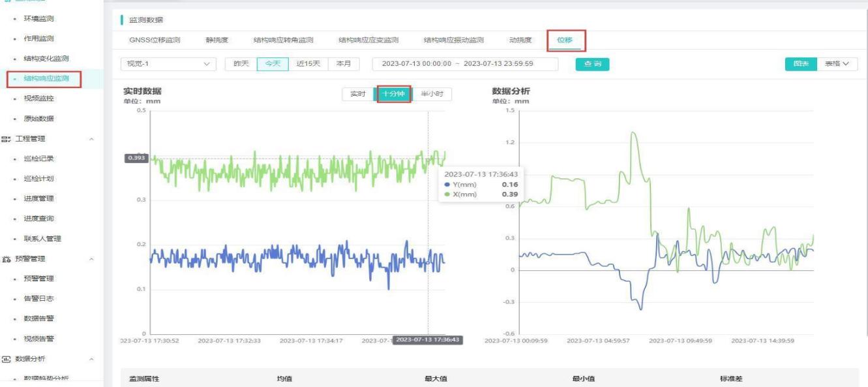Switch to 图表 chart view
868x387 pixels.
click(x=800, y=64)
